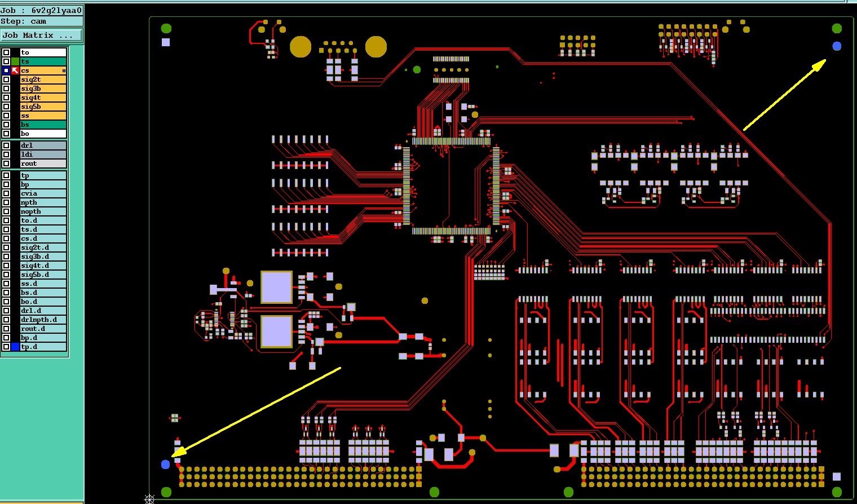Screen dimensions: 857x504
Task: Click the 'rout' layer name
Action: pos(43,163)
